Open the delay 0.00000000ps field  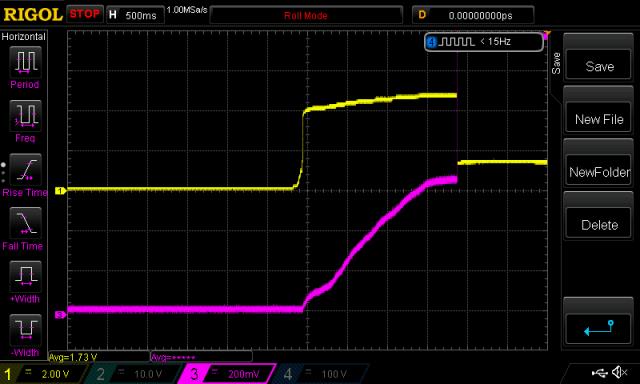473,15
